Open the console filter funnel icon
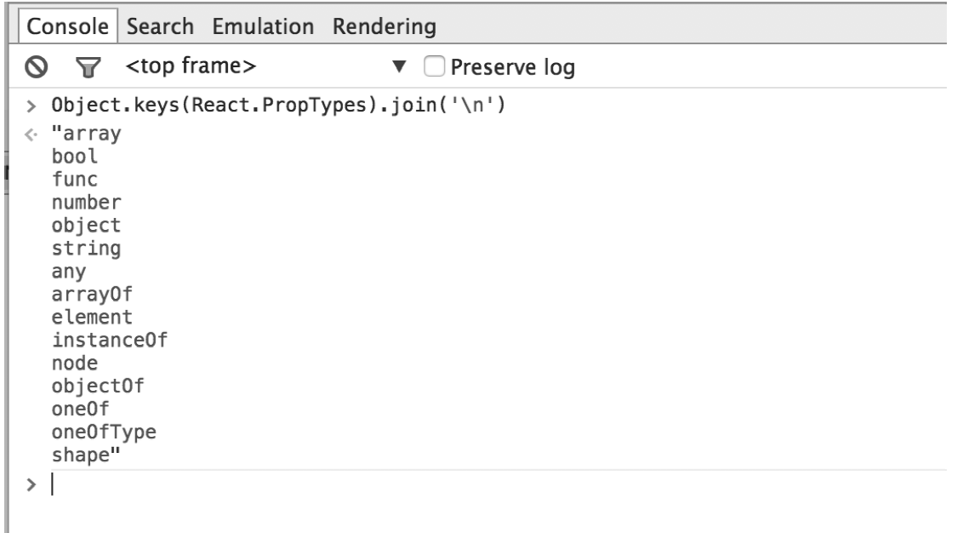 tap(88, 67)
